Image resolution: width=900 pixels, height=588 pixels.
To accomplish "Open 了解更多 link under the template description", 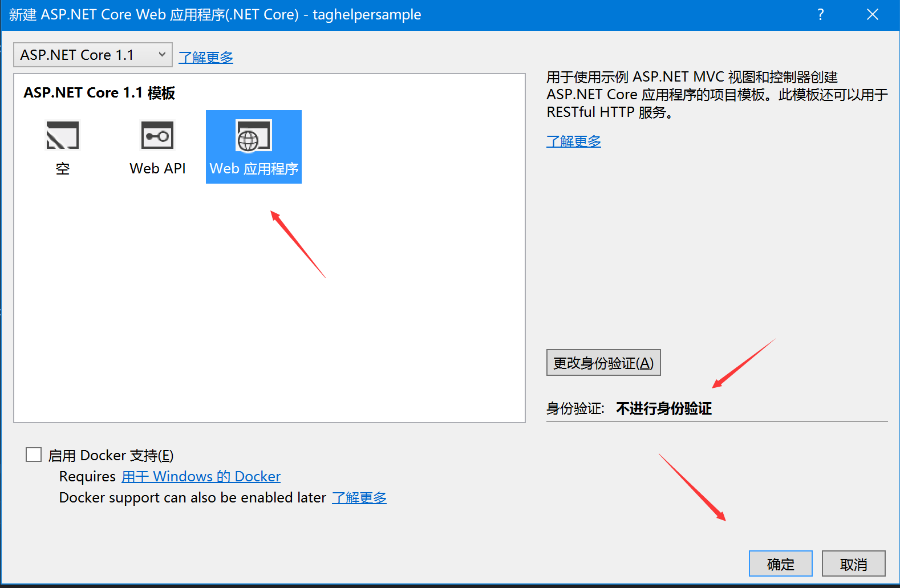I will pos(573,141).
